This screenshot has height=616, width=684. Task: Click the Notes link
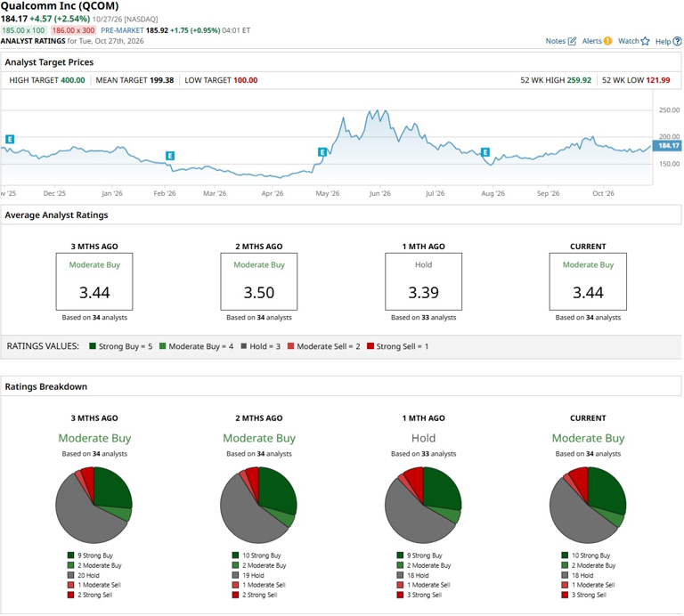(556, 41)
